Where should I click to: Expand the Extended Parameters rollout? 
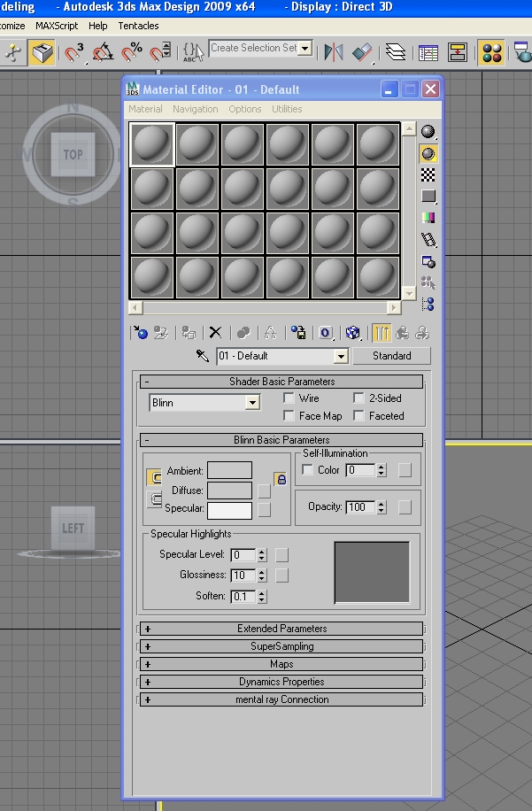pyautogui.click(x=281, y=629)
